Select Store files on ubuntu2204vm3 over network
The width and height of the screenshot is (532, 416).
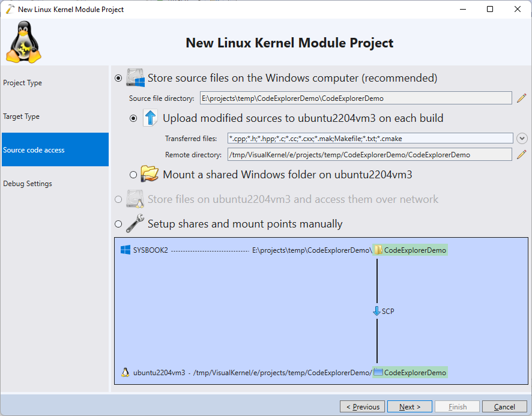point(118,199)
